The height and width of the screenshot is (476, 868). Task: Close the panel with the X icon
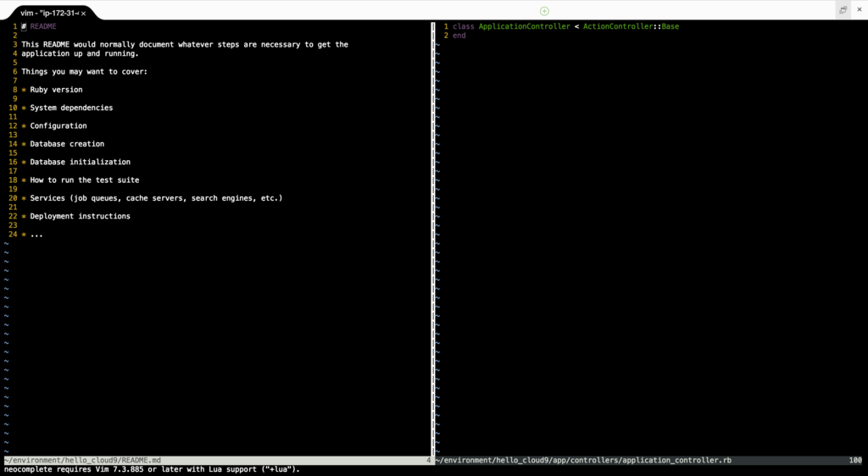(860, 9)
